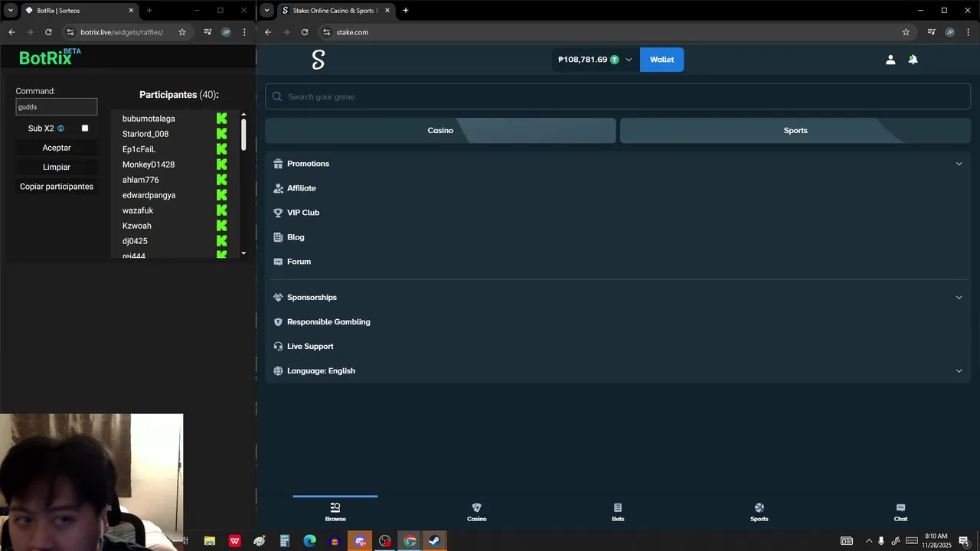Click the tether coin icon beside balance
Image resolution: width=980 pixels, height=551 pixels.
(614, 60)
